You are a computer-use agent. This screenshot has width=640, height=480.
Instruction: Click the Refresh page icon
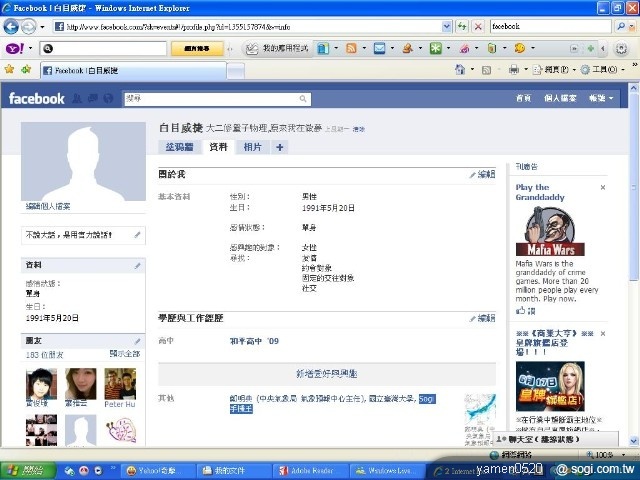tap(462, 27)
